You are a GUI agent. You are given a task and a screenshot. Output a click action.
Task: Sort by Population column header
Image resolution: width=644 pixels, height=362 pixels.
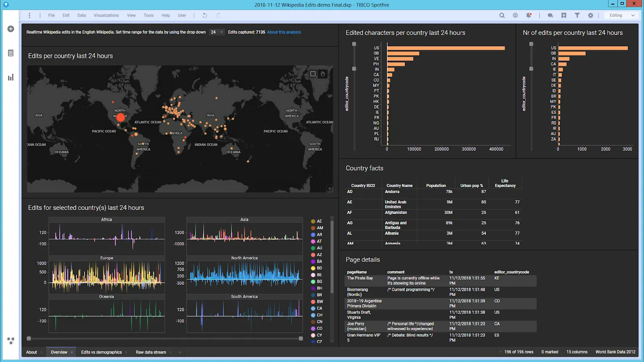tap(436, 186)
